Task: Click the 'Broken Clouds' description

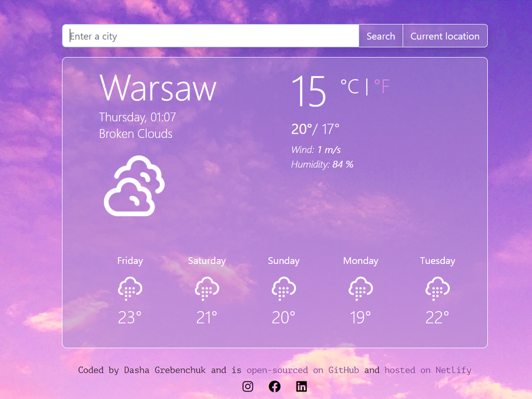Action: pyautogui.click(x=136, y=134)
